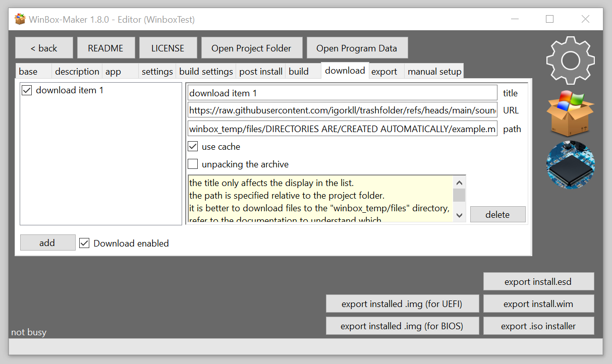The width and height of the screenshot is (612, 364).
Task: Switch to the manual setup tab
Action: pyautogui.click(x=434, y=71)
